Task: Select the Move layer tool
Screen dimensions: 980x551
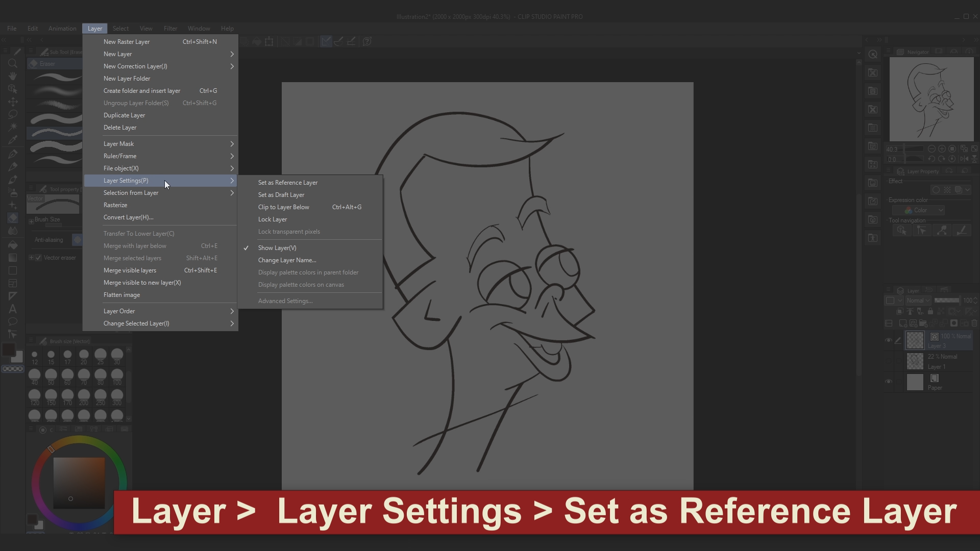Action: click(x=13, y=102)
